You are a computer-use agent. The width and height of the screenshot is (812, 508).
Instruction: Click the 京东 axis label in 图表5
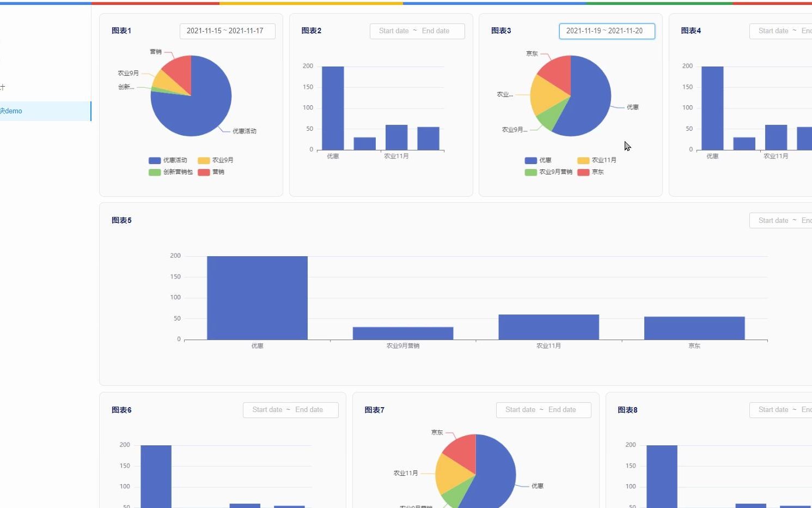pyautogui.click(x=694, y=346)
